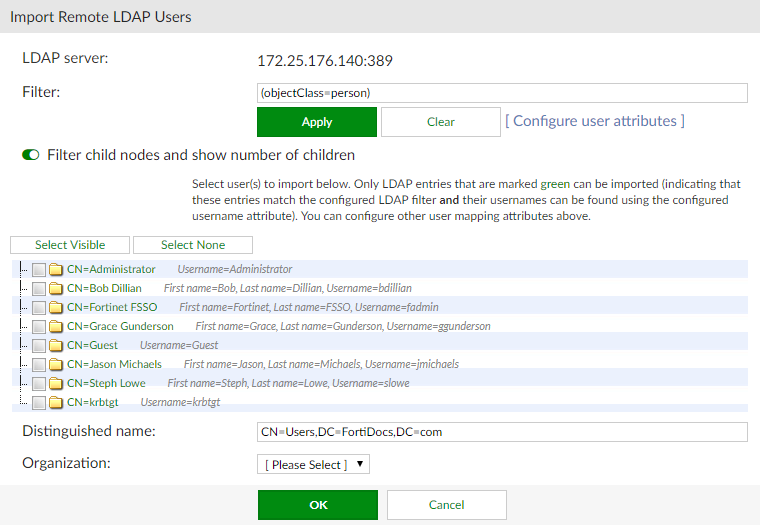Click the folder icon beside CN=Steph Lowe
Viewport: 760px width, 525px height.
(x=56, y=383)
